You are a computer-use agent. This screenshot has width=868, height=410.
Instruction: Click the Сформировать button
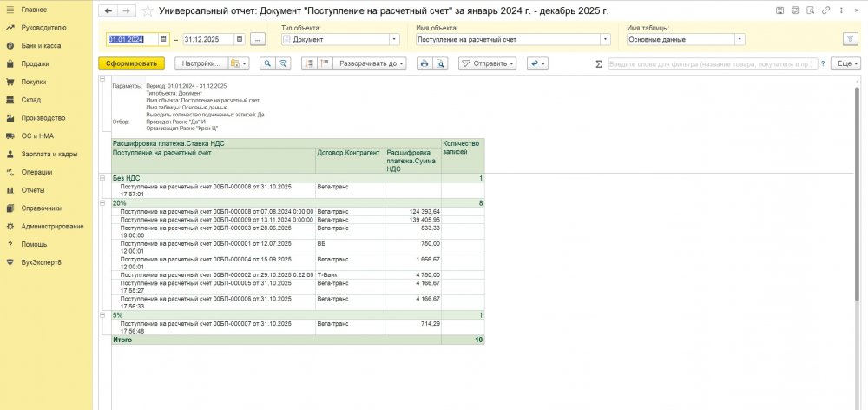pyautogui.click(x=132, y=63)
